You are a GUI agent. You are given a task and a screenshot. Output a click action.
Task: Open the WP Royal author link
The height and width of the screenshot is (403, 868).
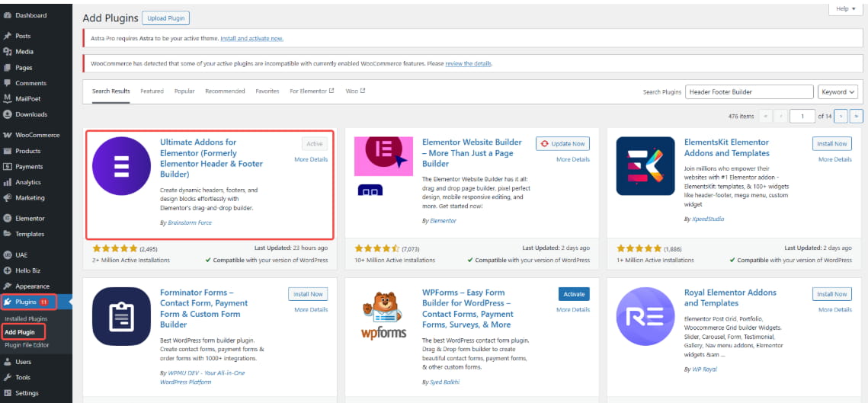tap(706, 369)
